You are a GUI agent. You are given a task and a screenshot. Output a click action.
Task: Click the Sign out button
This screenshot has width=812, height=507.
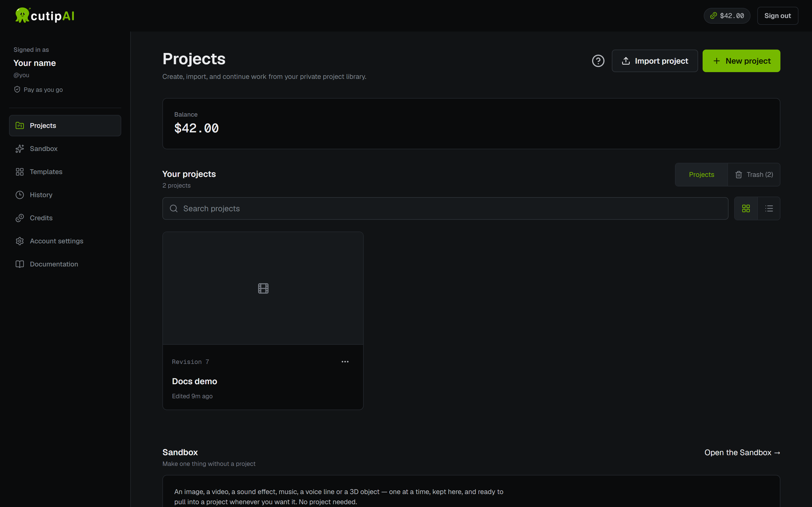[x=777, y=16]
